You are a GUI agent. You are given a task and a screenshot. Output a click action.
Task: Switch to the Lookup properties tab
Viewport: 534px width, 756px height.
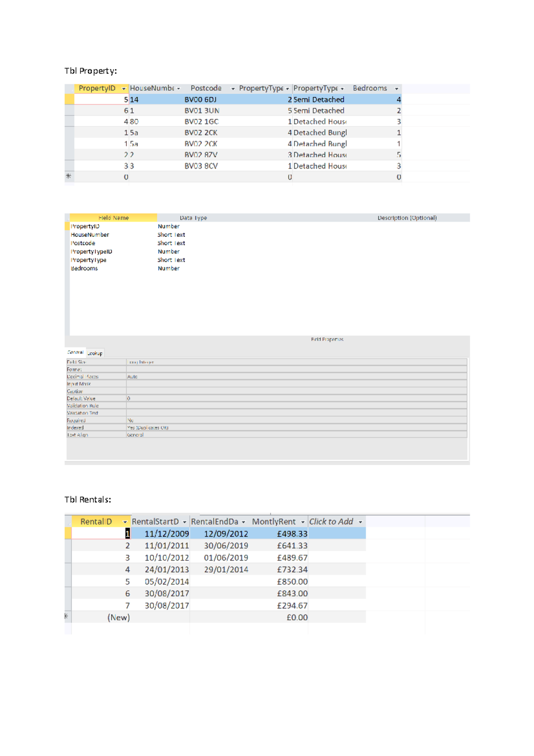[95, 353]
